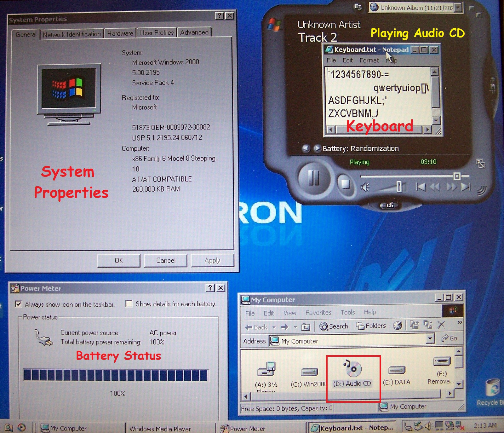504x433 pixels.
Task: Open the Hardware tab
Action: coord(120,33)
